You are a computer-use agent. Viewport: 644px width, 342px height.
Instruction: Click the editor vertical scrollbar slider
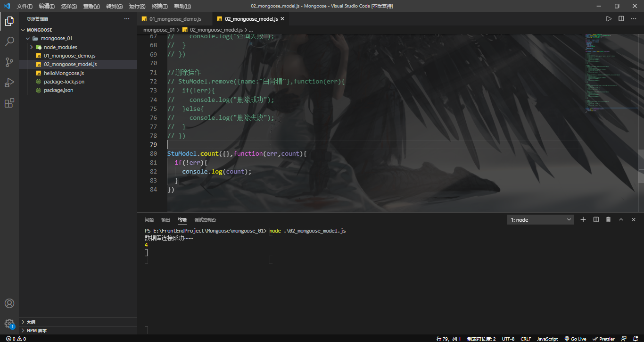click(641, 166)
